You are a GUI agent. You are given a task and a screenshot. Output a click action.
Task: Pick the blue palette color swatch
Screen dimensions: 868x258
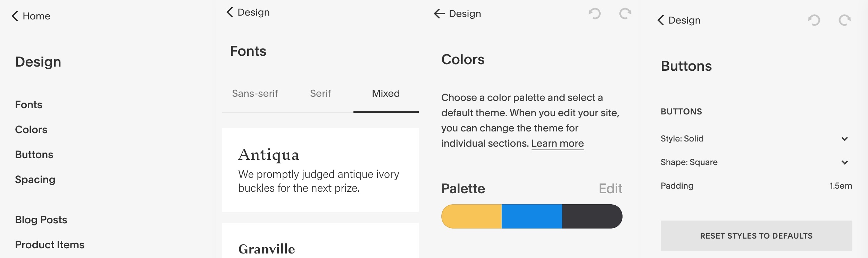point(532,216)
